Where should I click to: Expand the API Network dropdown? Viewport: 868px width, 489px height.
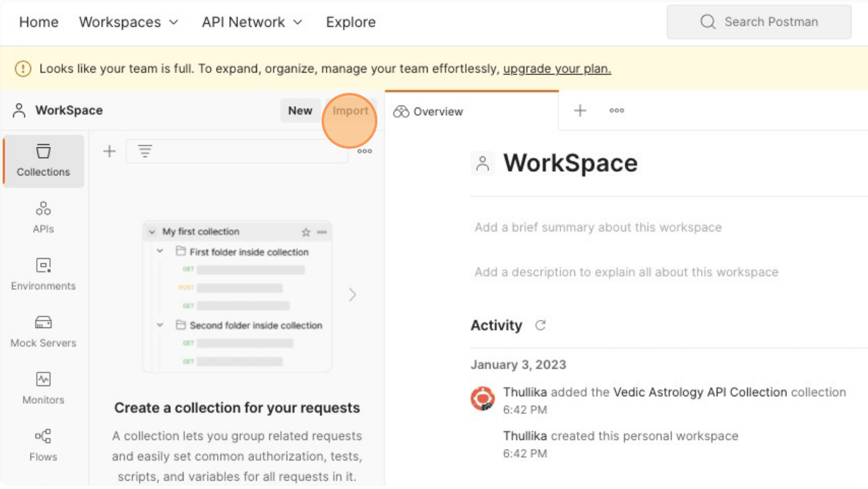pos(252,22)
